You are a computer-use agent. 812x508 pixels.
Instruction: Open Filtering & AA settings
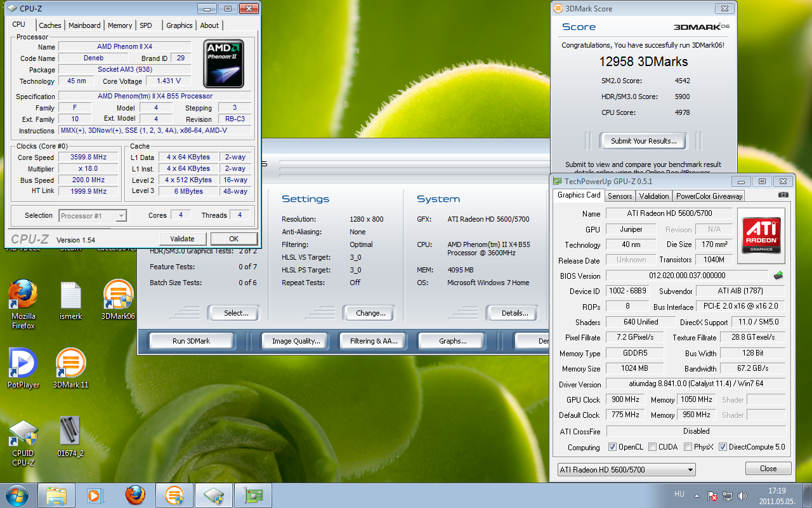pos(374,341)
